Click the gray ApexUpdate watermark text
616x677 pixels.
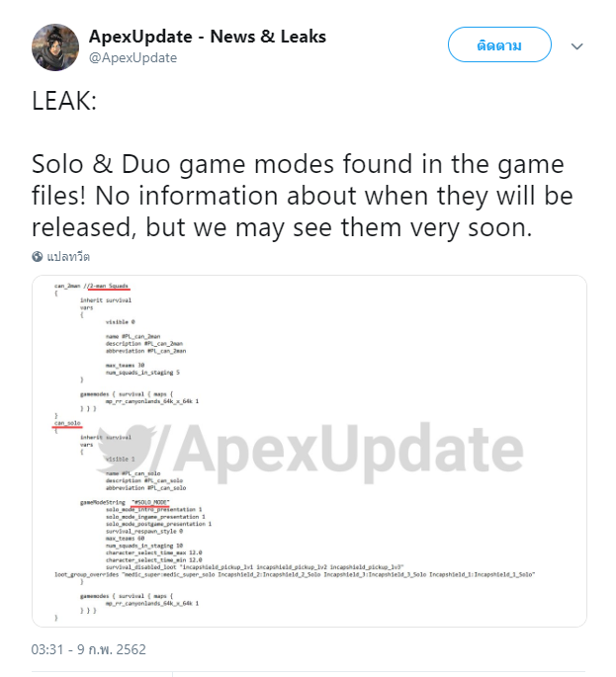coord(349,453)
